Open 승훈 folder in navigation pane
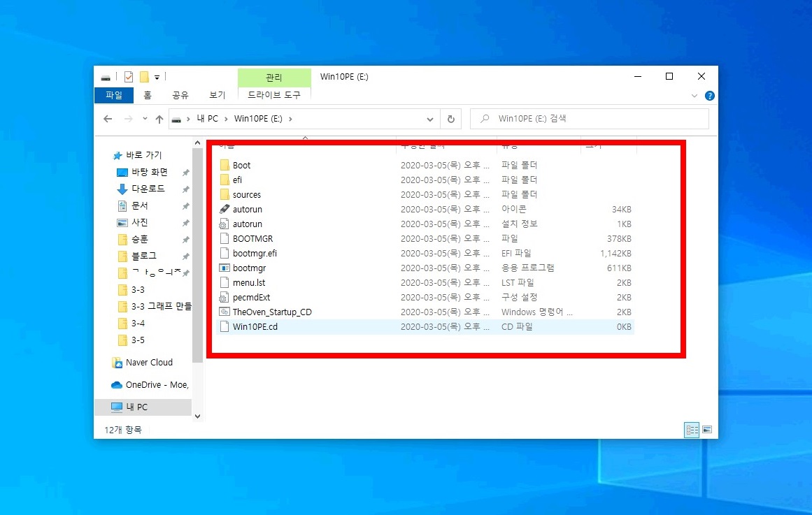This screenshot has height=515, width=812. click(x=139, y=239)
